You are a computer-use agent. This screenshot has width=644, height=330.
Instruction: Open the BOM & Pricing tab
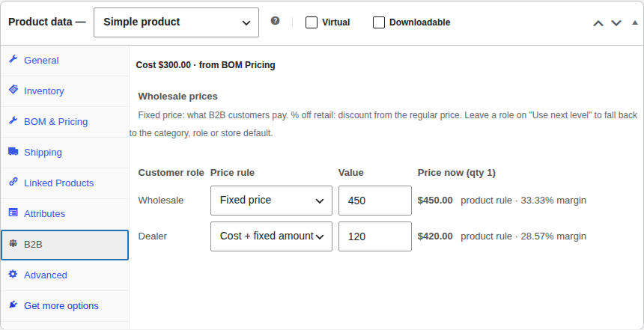65,122
